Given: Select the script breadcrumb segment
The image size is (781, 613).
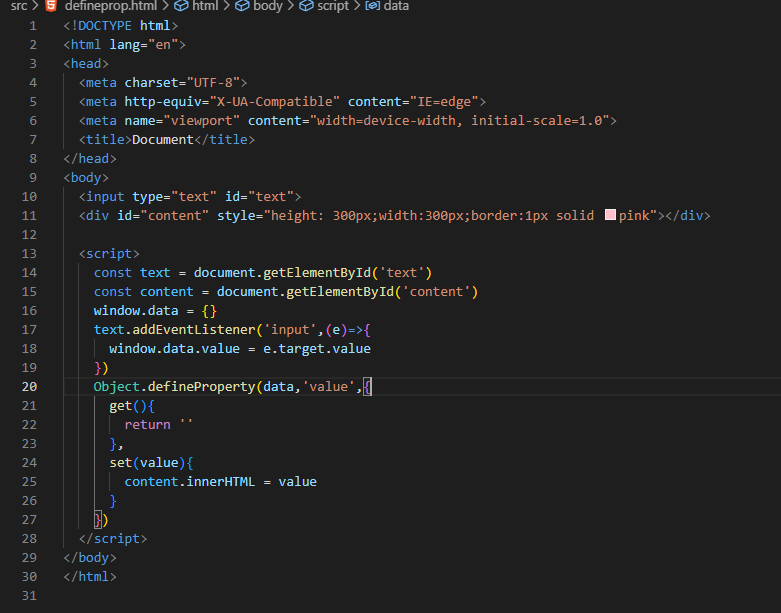Looking at the screenshot, I should click(333, 6).
